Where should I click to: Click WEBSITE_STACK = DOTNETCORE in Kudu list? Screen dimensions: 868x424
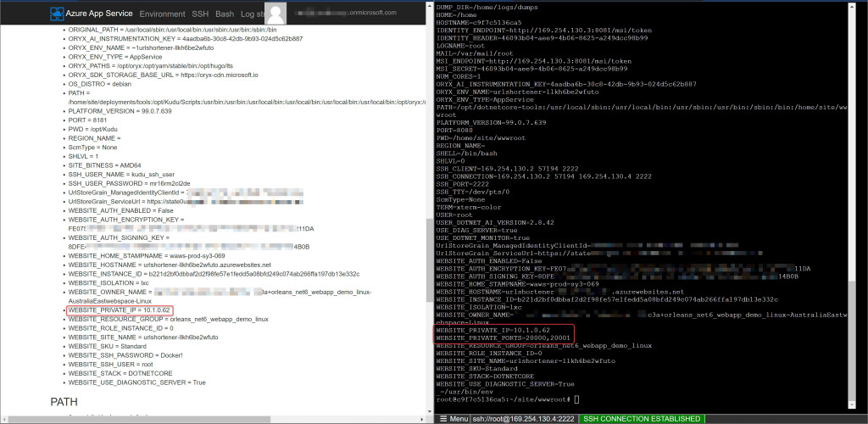120,373
